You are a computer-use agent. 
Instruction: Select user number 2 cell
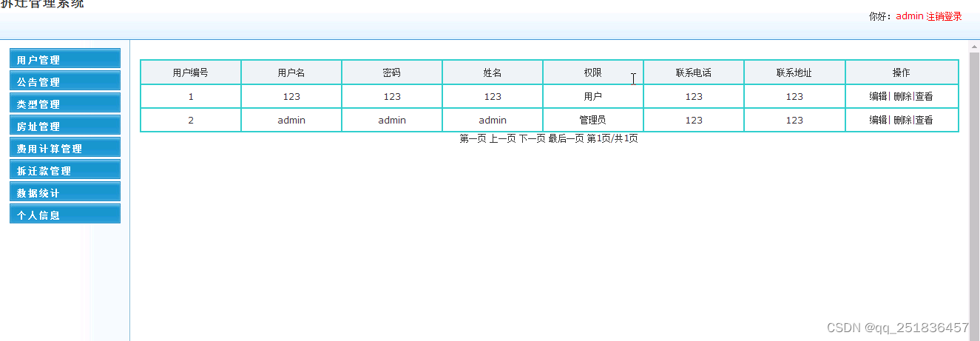(191, 120)
